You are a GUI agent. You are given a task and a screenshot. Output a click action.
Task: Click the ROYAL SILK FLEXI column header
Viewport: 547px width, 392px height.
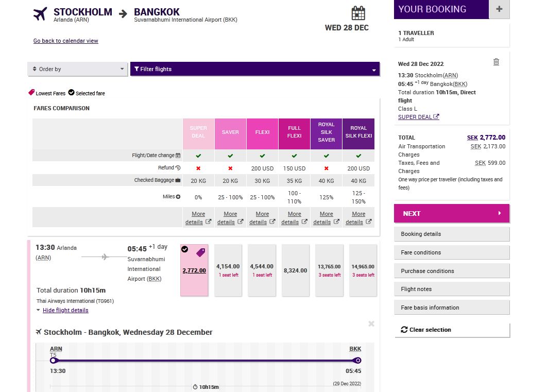358,134
